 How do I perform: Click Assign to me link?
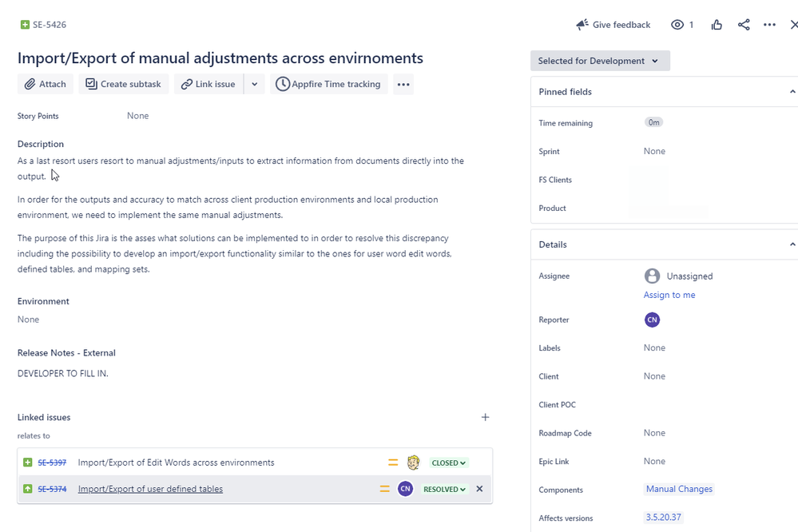669,295
